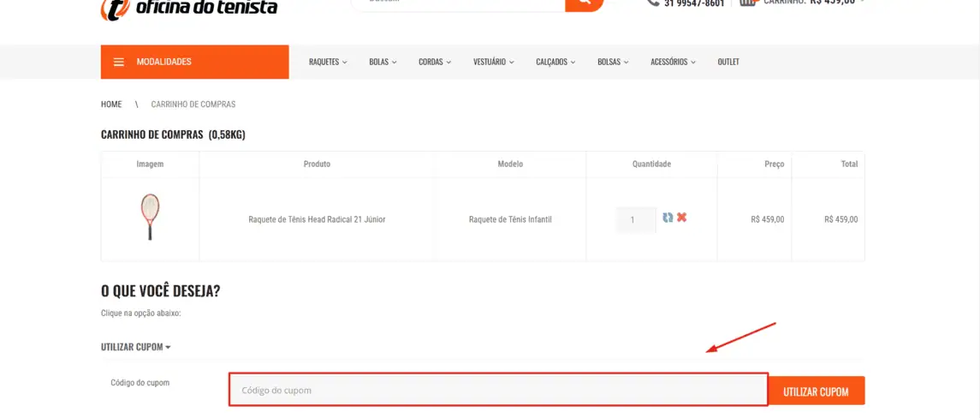Screen dimensions: 980x418
Task: Click the hamburger icon in Modalidades
Action: [x=119, y=62]
